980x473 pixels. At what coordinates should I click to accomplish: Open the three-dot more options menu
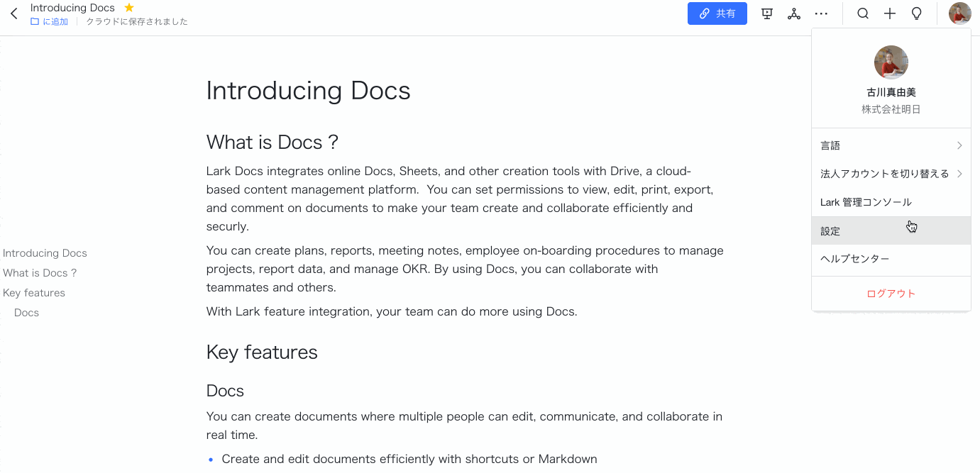tap(821, 13)
